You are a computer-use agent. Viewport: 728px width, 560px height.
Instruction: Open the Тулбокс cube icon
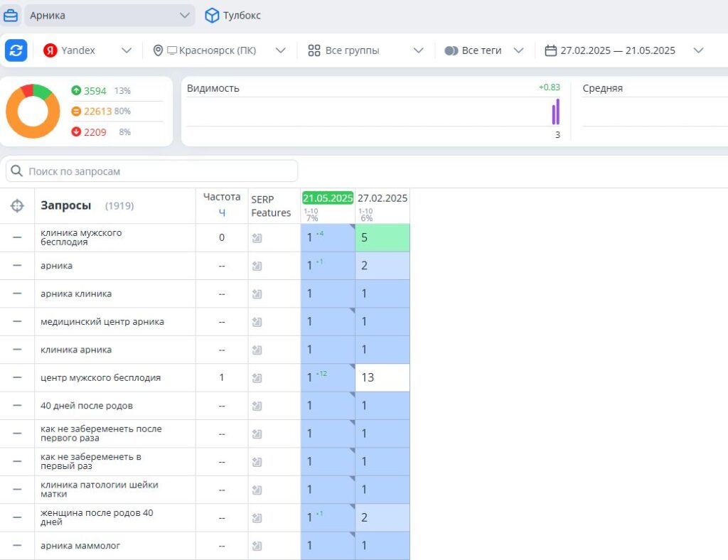(x=212, y=16)
